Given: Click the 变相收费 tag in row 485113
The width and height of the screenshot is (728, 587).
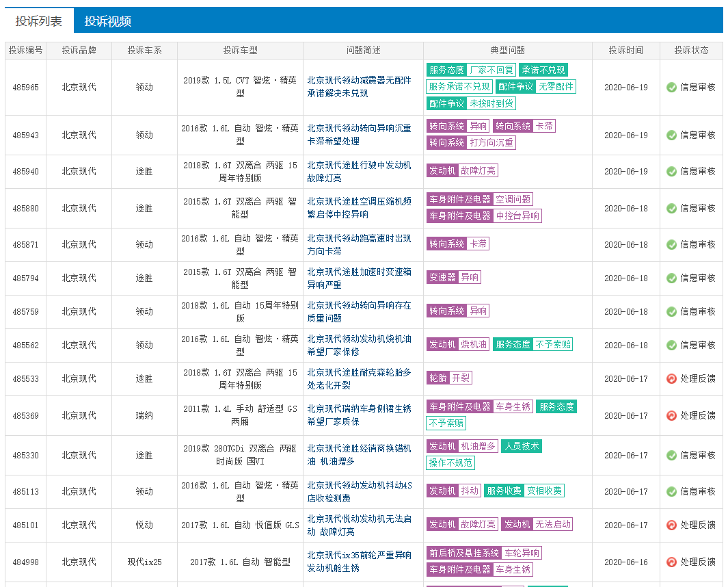Looking at the screenshot, I should (544, 491).
